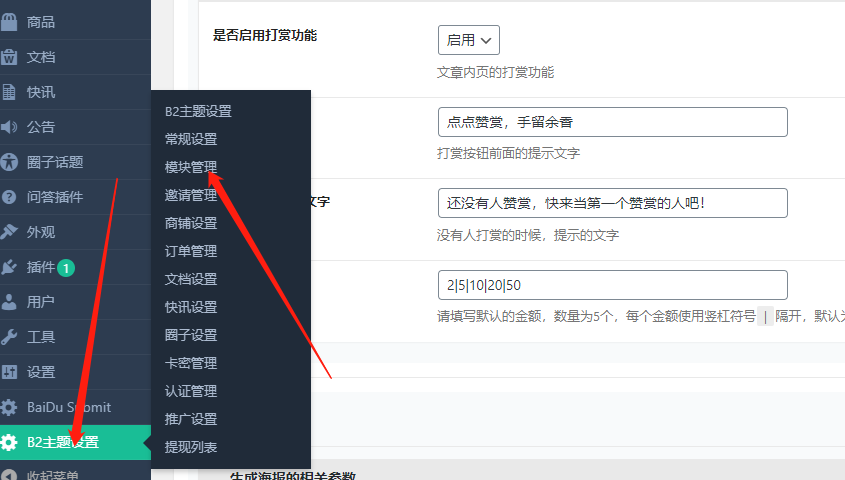Click the 问答插件 question mark icon
845x480 pixels.
(x=10, y=197)
